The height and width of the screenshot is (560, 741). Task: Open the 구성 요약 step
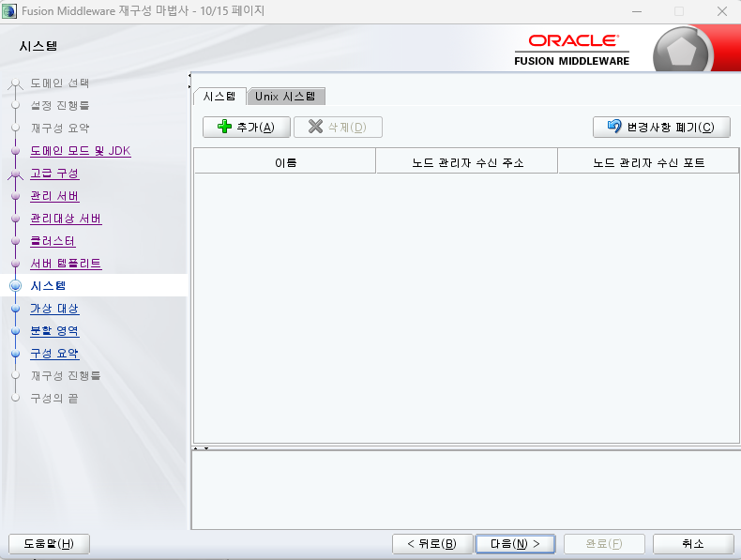click(x=54, y=354)
